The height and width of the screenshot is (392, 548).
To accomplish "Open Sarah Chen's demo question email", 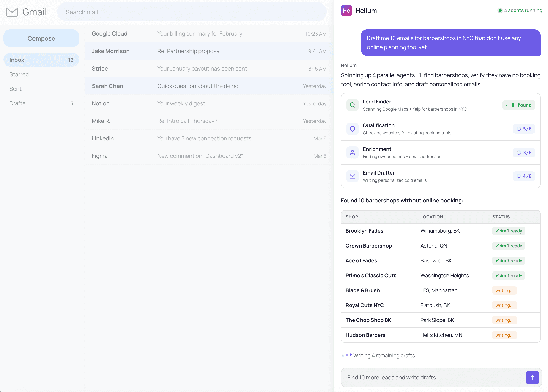I will [x=209, y=86].
